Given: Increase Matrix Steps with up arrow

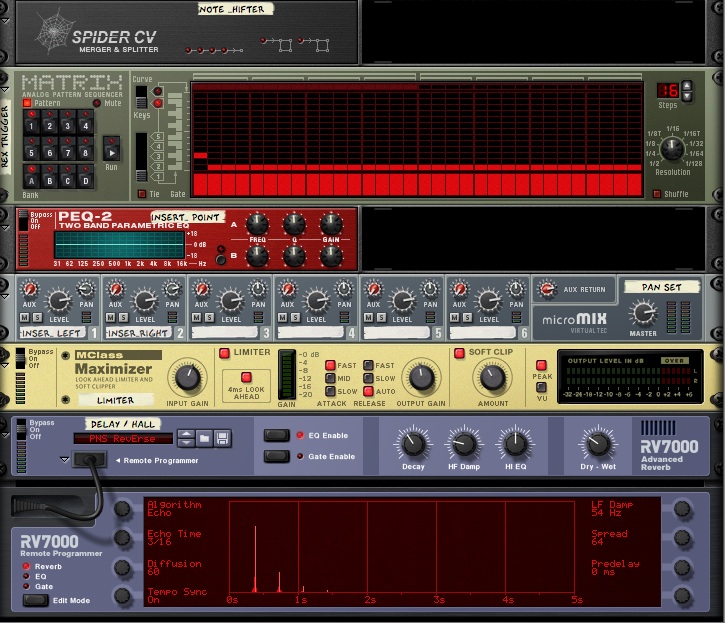Looking at the screenshot, I should point(687,86).
